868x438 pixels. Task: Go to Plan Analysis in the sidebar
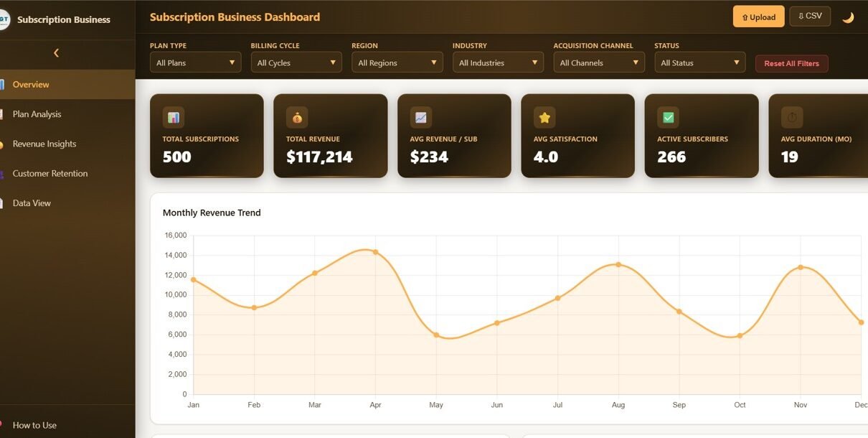click(x=37, y=114)
